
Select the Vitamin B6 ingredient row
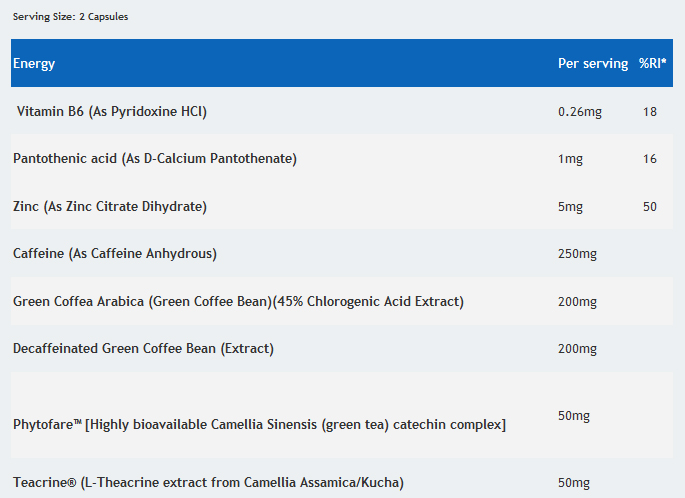tap(112, 111)
